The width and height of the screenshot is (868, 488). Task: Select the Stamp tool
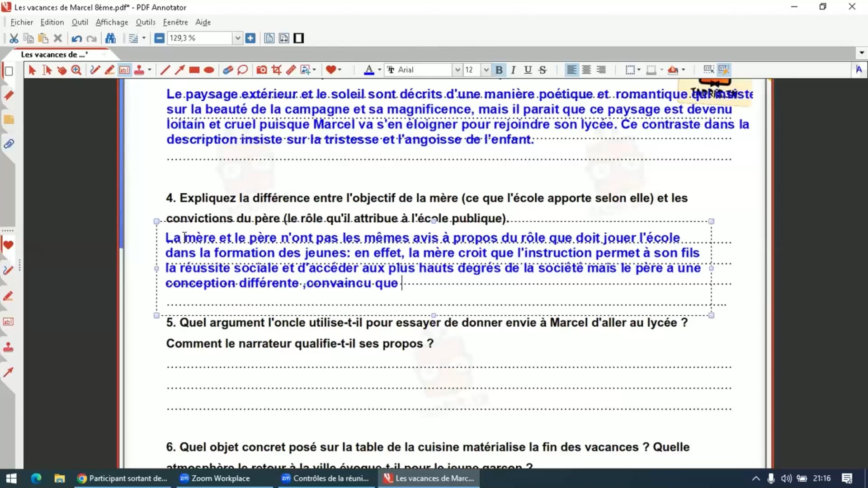click(x=139, y=70)
